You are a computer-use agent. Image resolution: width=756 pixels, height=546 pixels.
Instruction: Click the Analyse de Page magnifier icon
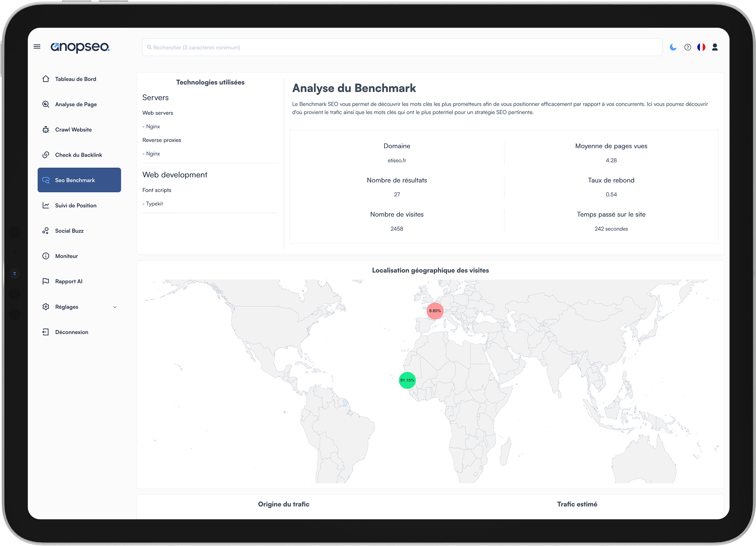46,104
